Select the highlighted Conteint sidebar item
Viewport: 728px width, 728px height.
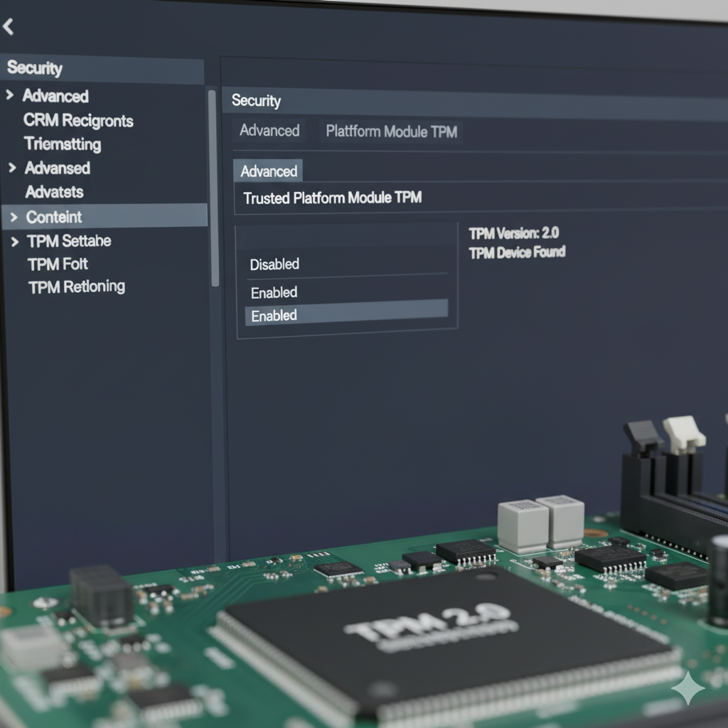[54, 217]
